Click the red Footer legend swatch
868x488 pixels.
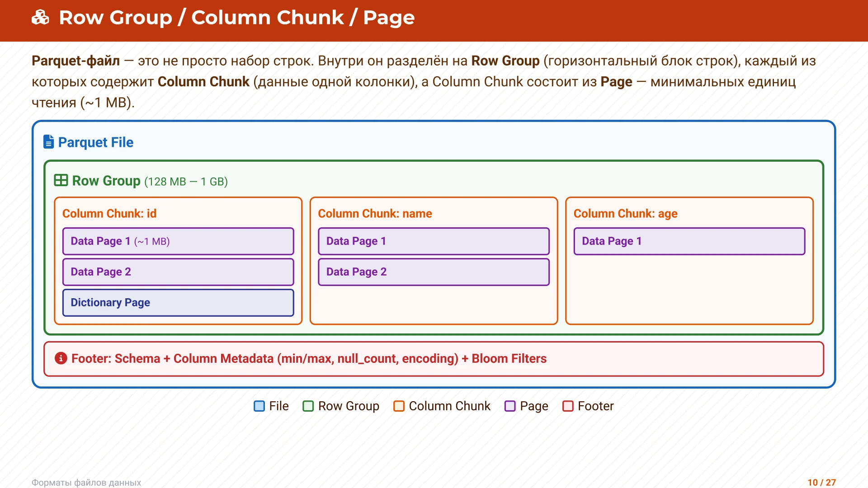[x=568, y=406]
